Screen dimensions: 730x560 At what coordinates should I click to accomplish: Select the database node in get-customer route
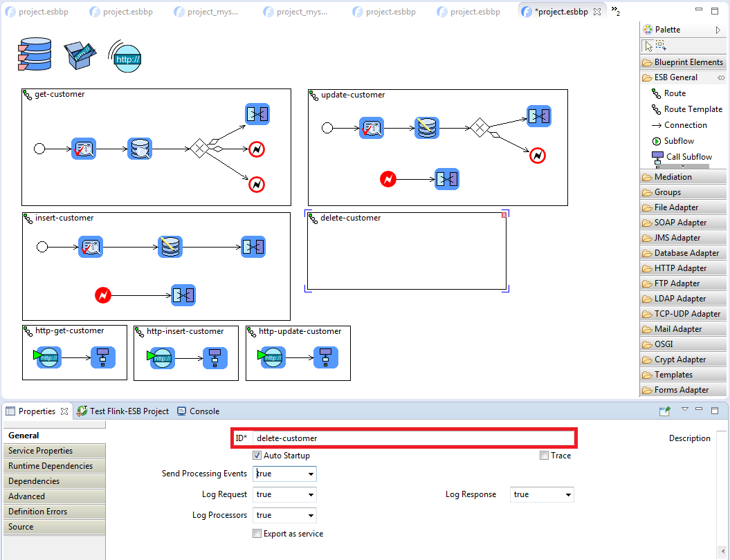[139, 149]
